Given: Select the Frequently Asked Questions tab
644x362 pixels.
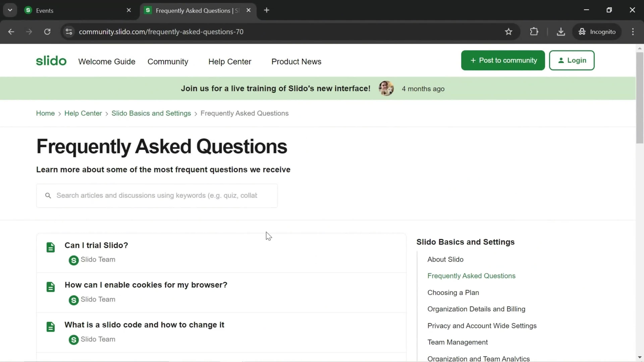Looking at the screenshot, I should [x=471, y=276].
